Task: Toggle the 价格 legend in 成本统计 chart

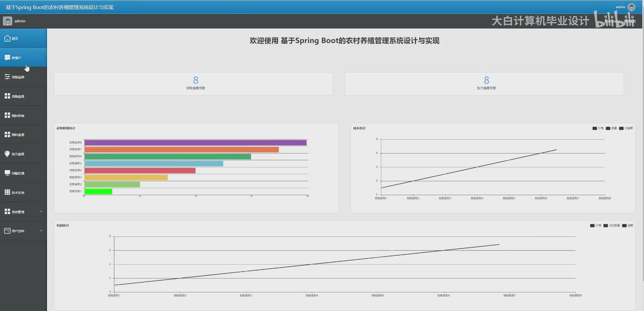Action: click(x=598, y=128)
